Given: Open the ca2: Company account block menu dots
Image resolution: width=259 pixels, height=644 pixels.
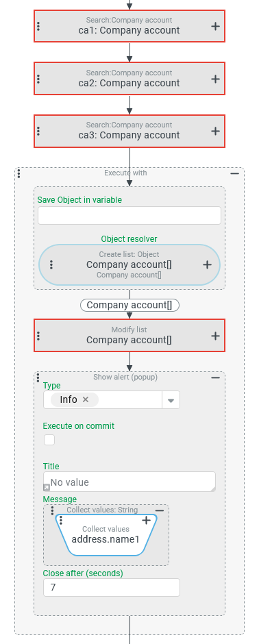Looking at the screenshot, I should point(38,79).
